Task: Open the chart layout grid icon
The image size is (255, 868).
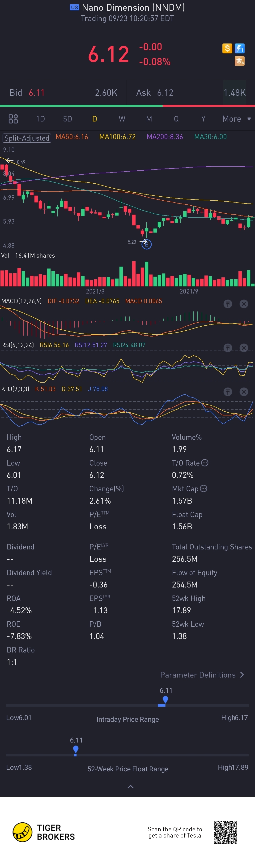Action: [x=13, y=119]
